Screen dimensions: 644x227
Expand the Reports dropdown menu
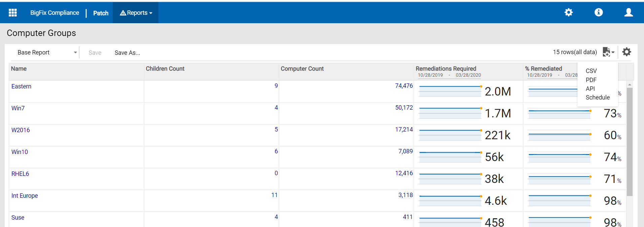[x=136, y=13]
